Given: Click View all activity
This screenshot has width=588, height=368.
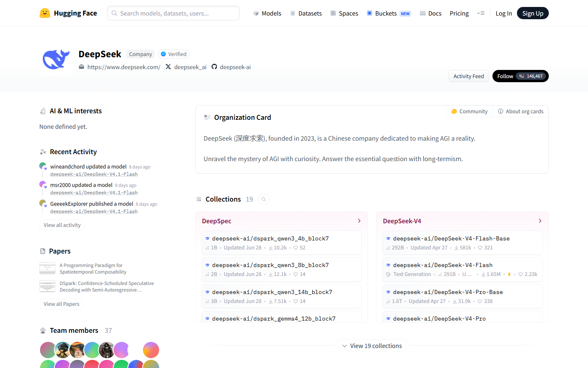Looking at the screenshot, I should coord(62,225).
